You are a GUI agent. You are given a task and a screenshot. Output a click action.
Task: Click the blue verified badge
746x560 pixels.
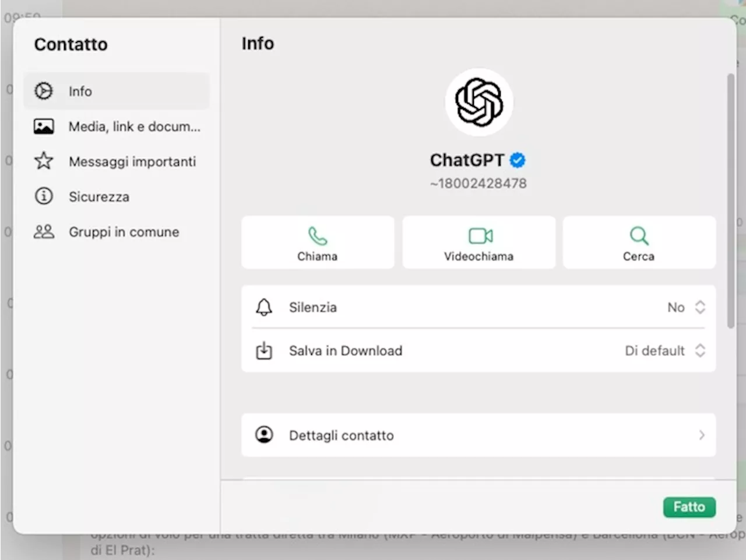[518, 160]
